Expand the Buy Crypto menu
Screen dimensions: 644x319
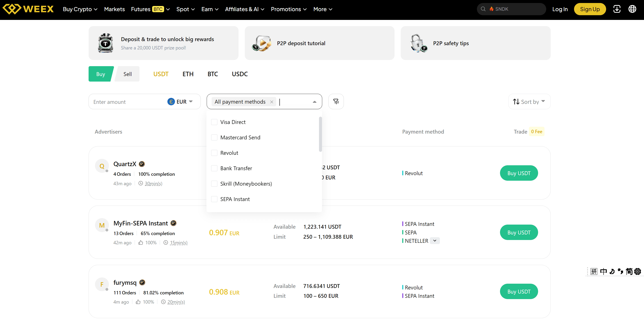pyautogui.click(x=80, y=9)
